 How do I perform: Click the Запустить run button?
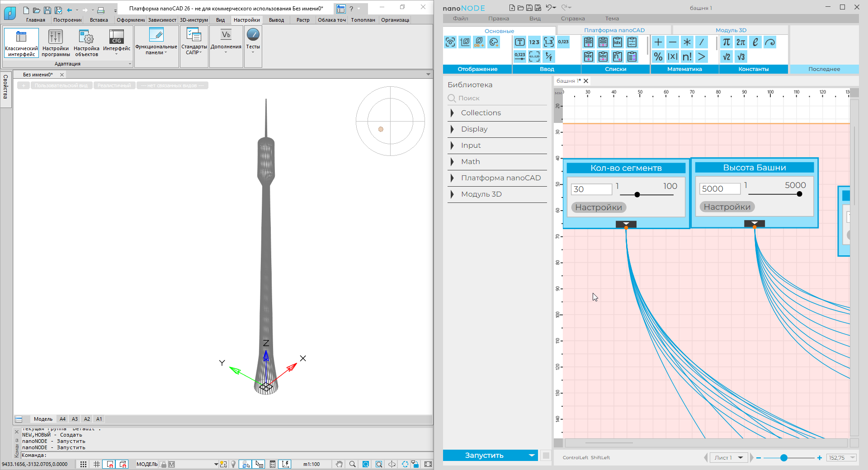coord(484,456)
